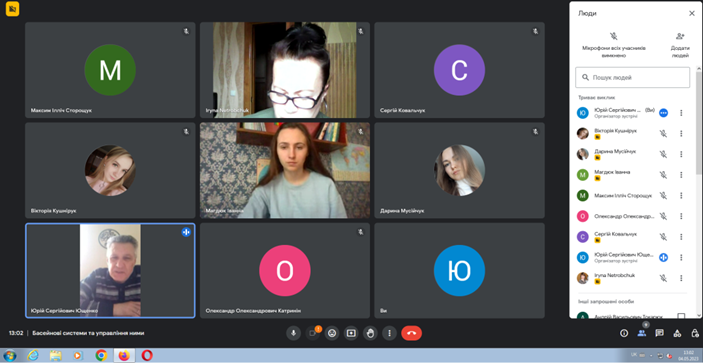Mute Олександр Олександрович in the people list
This screenshot has width=703, height=363.
tap(663, 216)
